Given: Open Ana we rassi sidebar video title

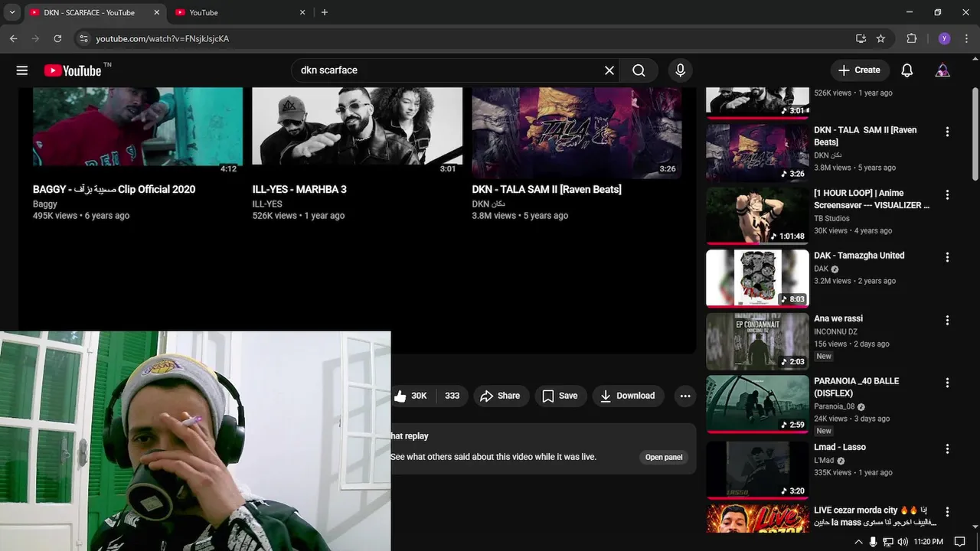Looking at the screenshot, I should click(x=838, y=318).
